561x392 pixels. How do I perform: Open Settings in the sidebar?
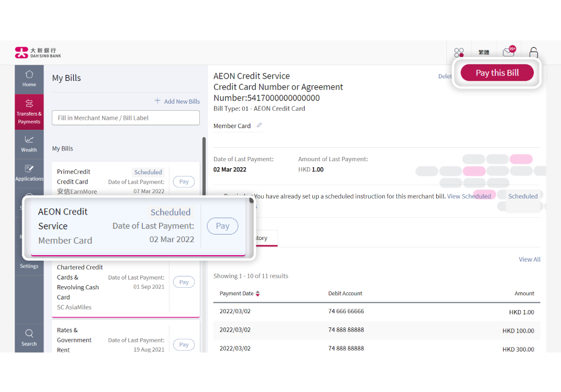tap(29, 265)
